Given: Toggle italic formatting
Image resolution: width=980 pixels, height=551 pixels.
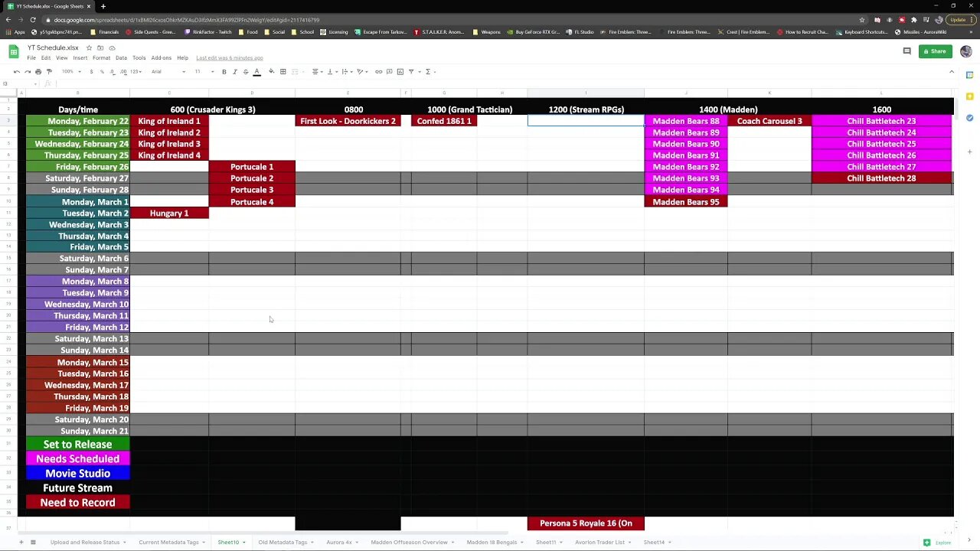Looking at the screenshot, I should coord(235,71).
